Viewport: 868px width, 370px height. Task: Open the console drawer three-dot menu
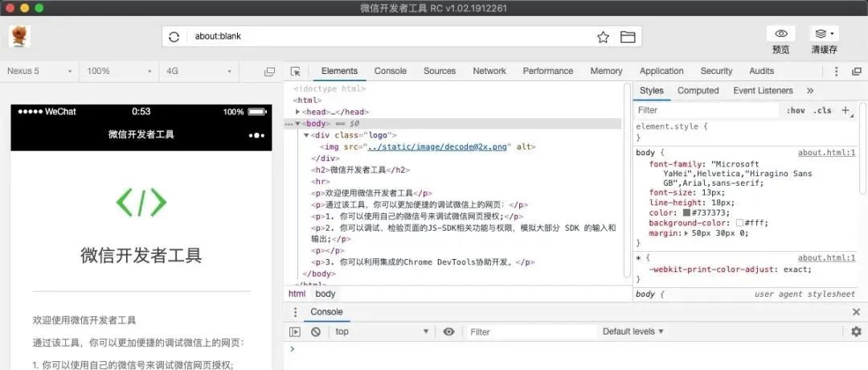click(296, 312)
